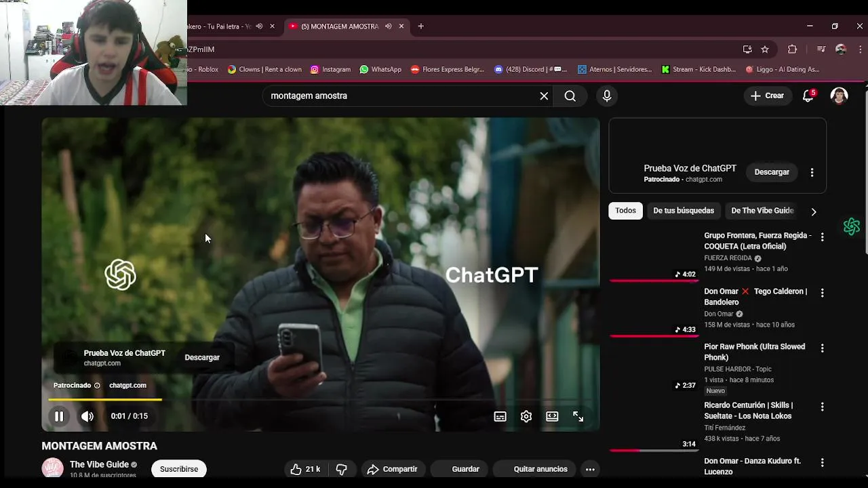Click the Quitar anuncios button
Image resolution: width=868 pixels, height=488 pixels.
click(536, 469)
